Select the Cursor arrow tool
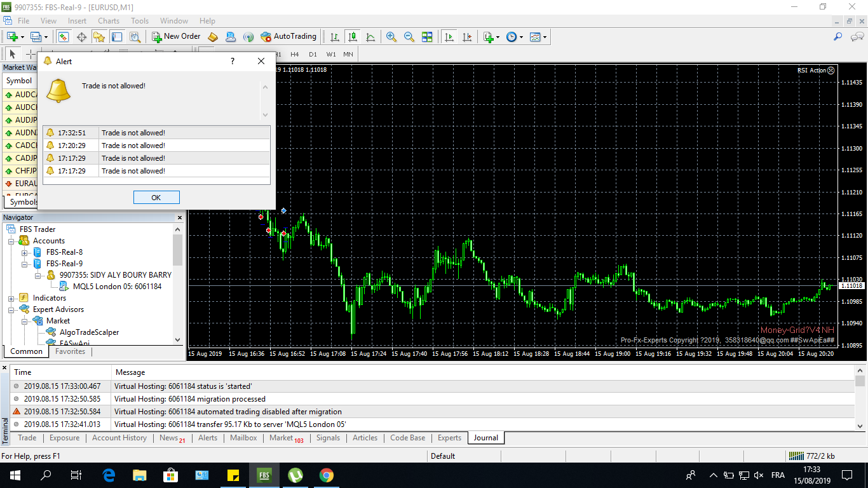The width and height of the screenshot is (868, 488). (12, 55)
